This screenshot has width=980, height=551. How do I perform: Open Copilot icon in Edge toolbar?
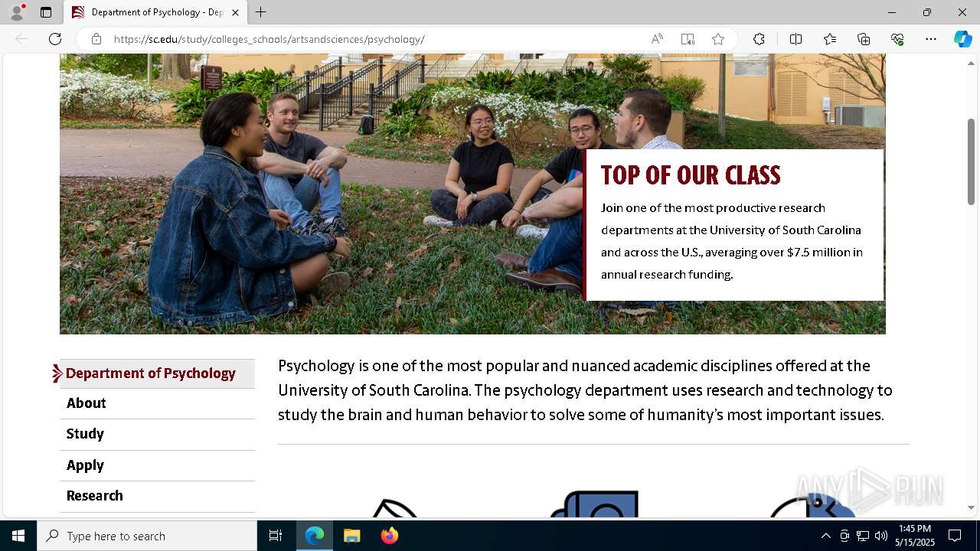point(962,39)
